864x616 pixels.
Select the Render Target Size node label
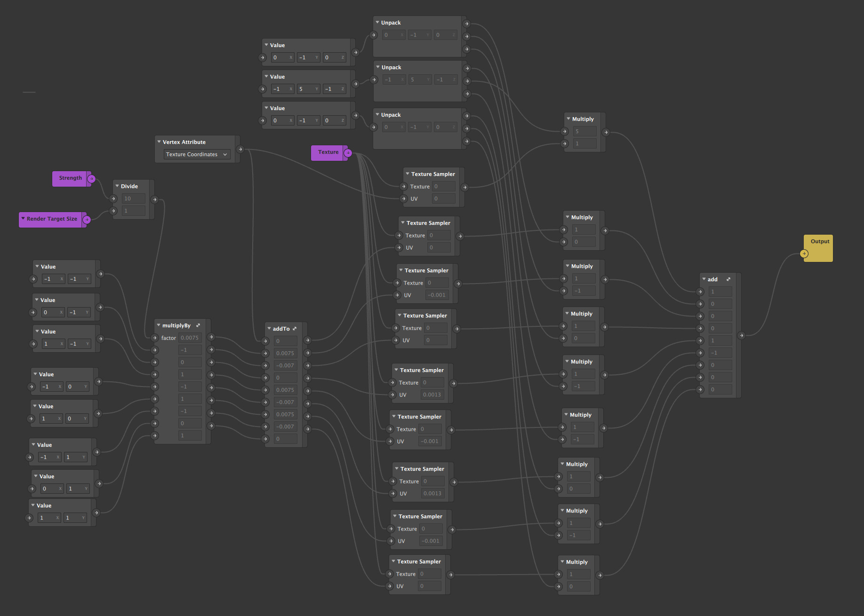(x=52, y=219)
